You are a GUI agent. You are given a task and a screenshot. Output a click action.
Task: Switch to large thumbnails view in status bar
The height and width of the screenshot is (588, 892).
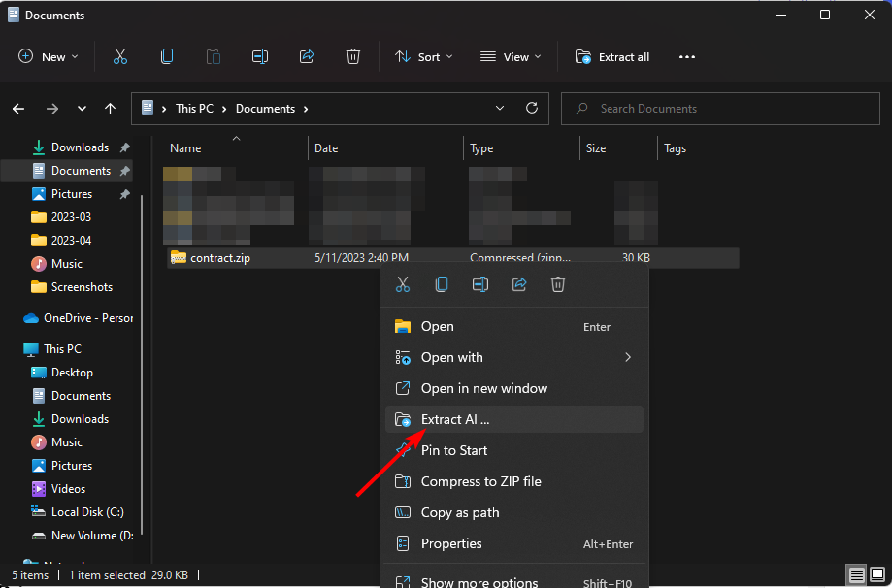pos(875,575)
